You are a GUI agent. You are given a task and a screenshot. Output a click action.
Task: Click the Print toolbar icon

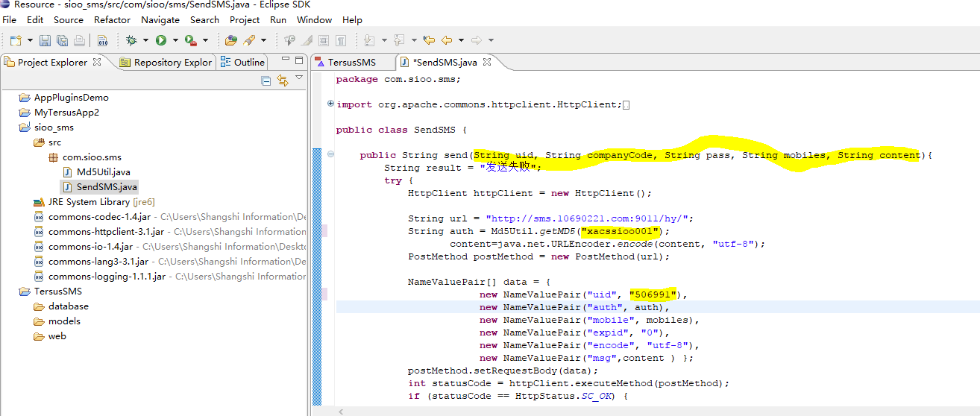tap(80, 40)
